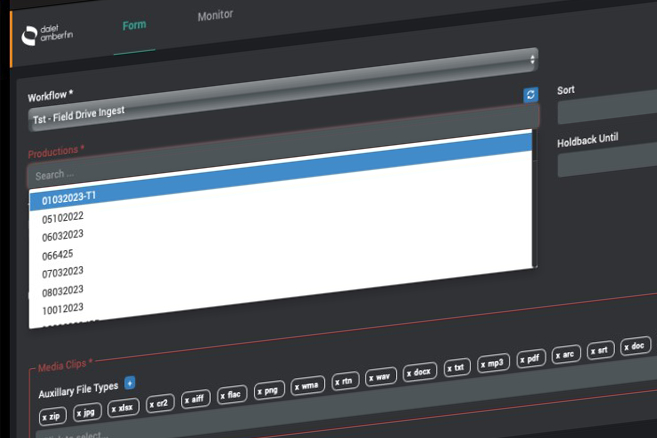
Task: Remove the cr2 file type tag
Action: (x=152, y=405)
